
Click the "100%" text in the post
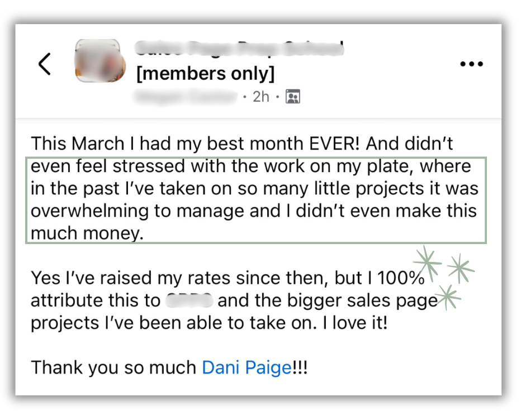[401, 278]
